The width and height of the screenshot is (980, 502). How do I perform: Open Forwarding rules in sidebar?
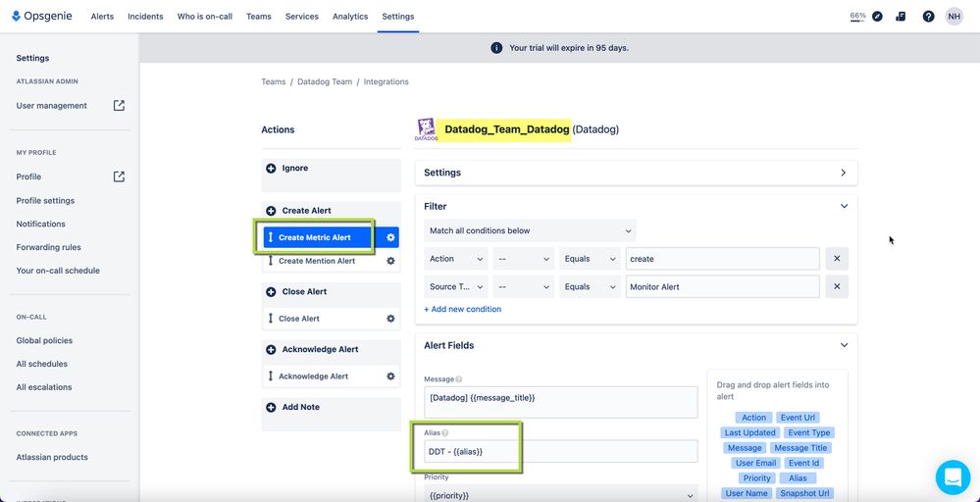pyautogui.click(x=49, y=247)
